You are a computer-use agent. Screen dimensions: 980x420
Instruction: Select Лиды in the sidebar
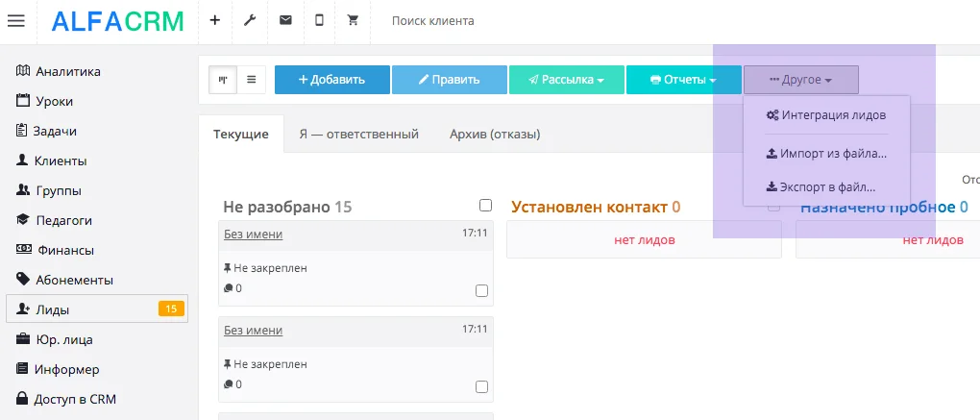(97, 309)
